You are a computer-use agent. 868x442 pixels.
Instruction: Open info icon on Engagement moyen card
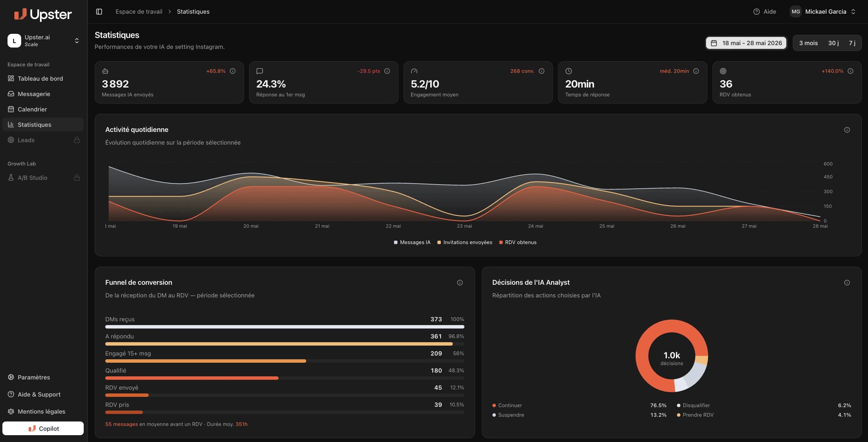click(542, 71)
